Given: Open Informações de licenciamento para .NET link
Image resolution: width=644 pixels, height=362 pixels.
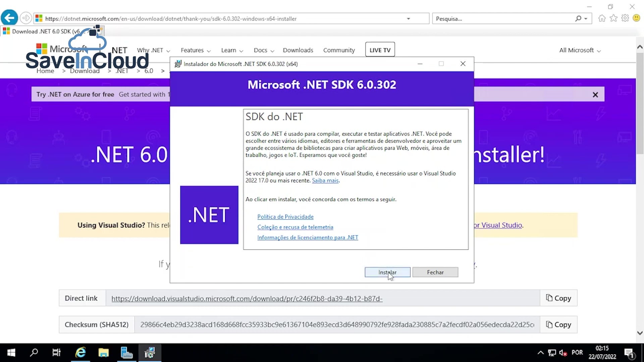Looking at the screenshot, I should click(308, 238).
